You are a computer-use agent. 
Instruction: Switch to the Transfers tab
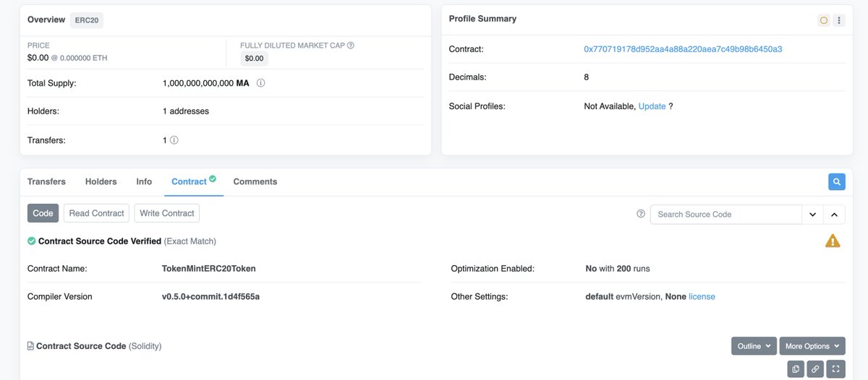pos(46,181)
